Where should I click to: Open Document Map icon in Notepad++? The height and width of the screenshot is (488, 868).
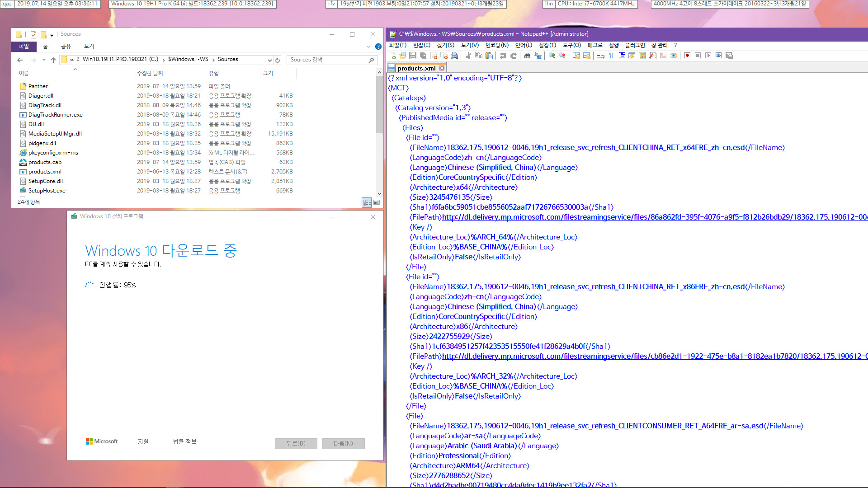pos(642,56)
